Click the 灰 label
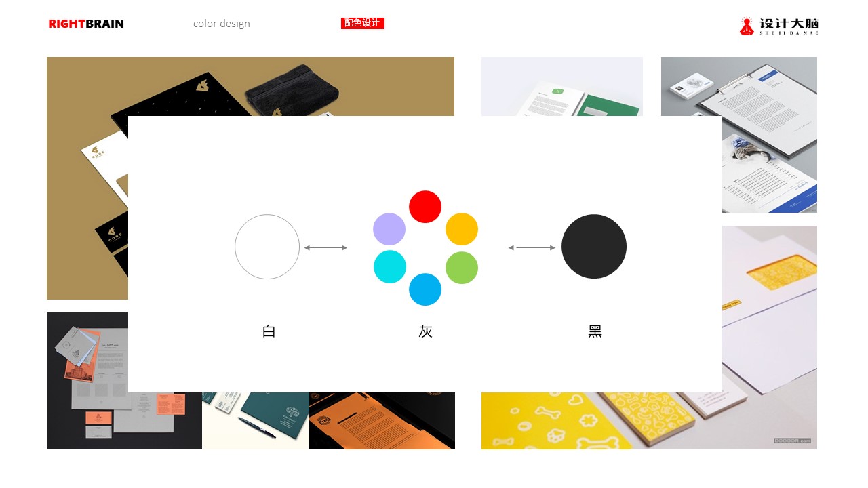 (x=425, y=331)
